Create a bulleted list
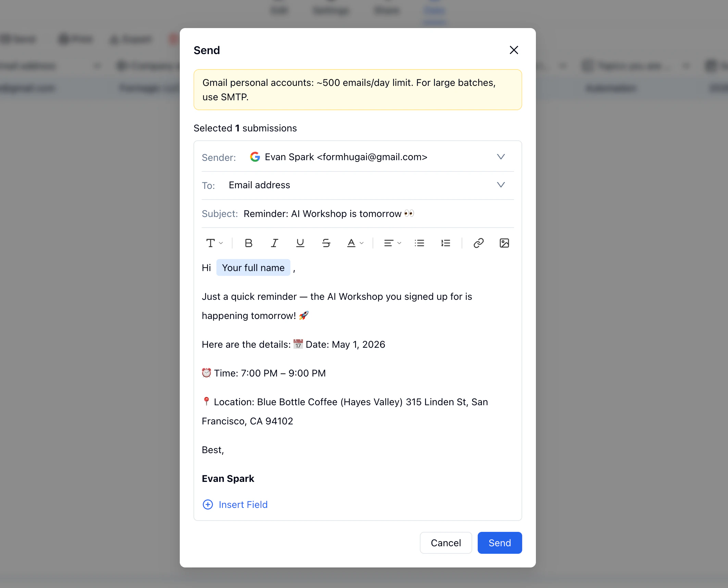The image size is (728, 588). (x=419, y=243)
